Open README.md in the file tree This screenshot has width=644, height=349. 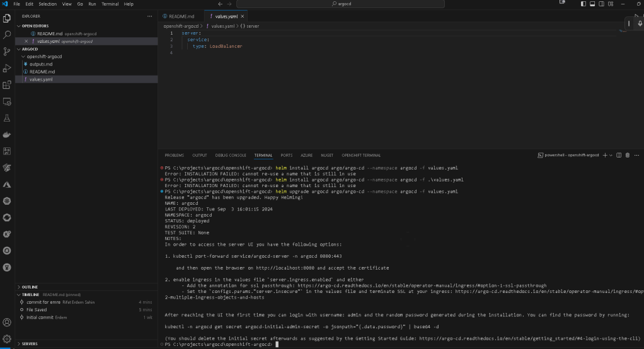click(x=42, y=71)
